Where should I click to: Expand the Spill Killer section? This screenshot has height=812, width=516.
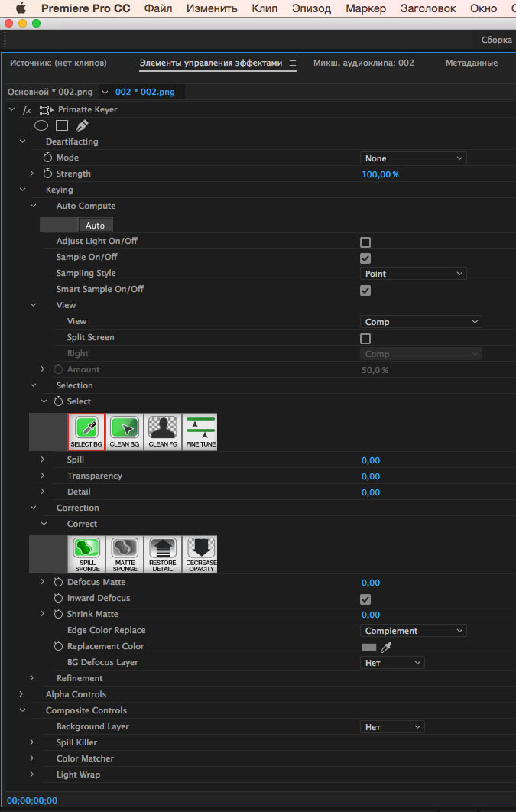click(32, 742)
